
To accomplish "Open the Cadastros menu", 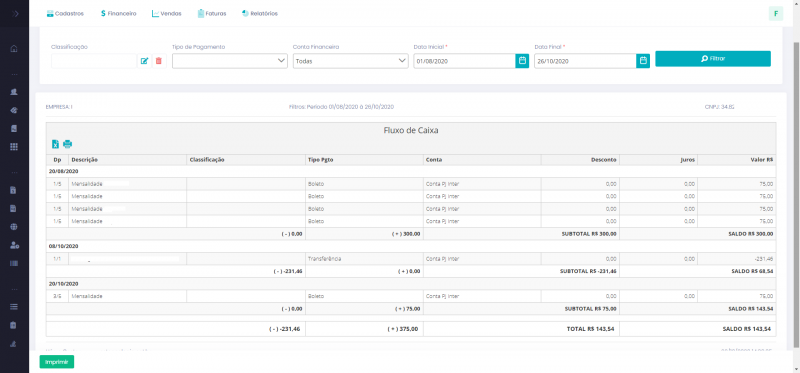I will click(x=65, y=14).
